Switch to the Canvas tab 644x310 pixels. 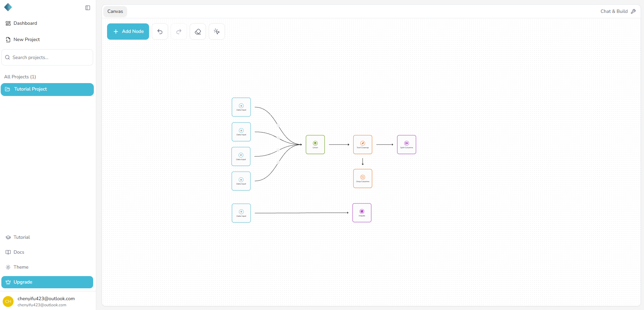click(x=115, y=11)
